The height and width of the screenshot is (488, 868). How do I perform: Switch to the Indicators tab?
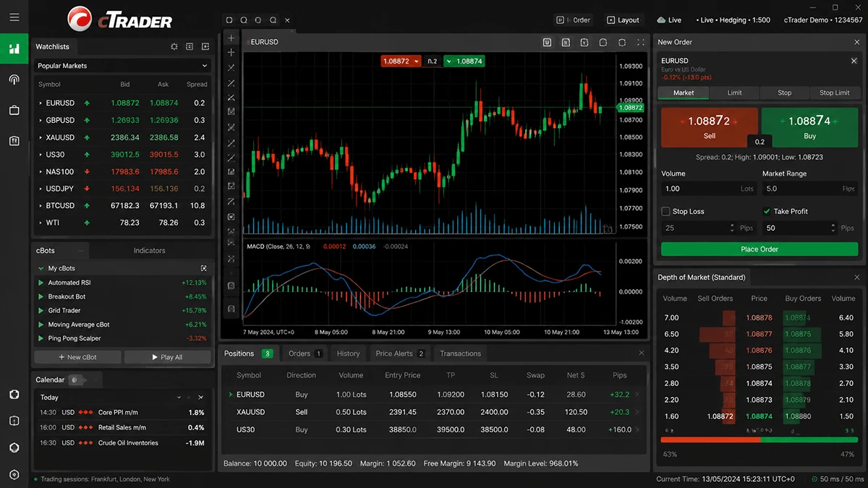click(149, 251)
